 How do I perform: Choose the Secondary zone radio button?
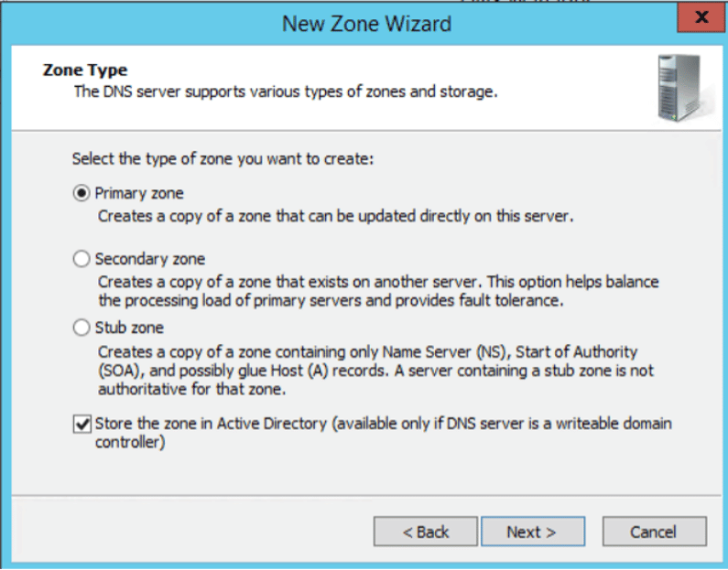tap(82, 260)
